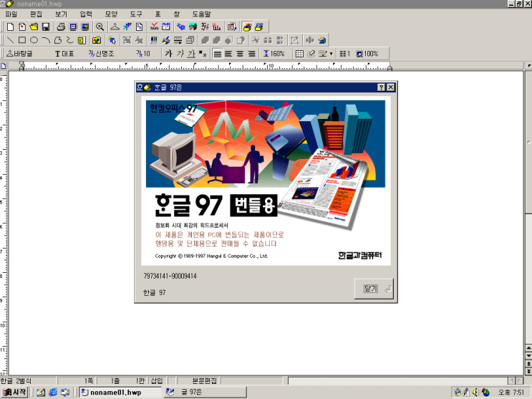Click the Internet Explorer quick launch icon
Viewport: 532px width, 399px height.
(x=53, y=393)
